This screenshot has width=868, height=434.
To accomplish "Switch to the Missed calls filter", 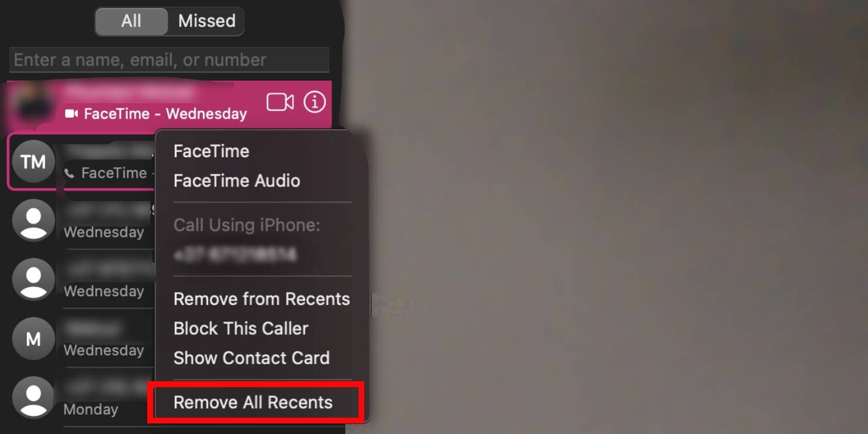I will [206, 21].
